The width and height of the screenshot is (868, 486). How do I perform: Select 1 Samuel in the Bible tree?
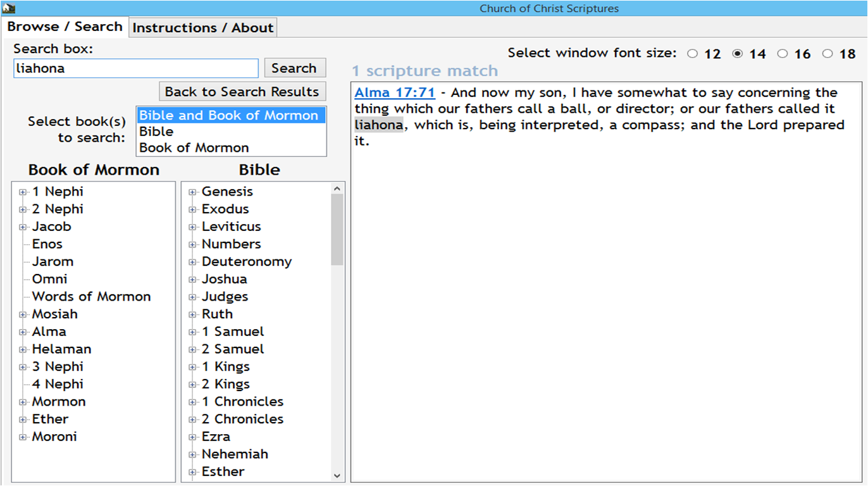point(233,332)
